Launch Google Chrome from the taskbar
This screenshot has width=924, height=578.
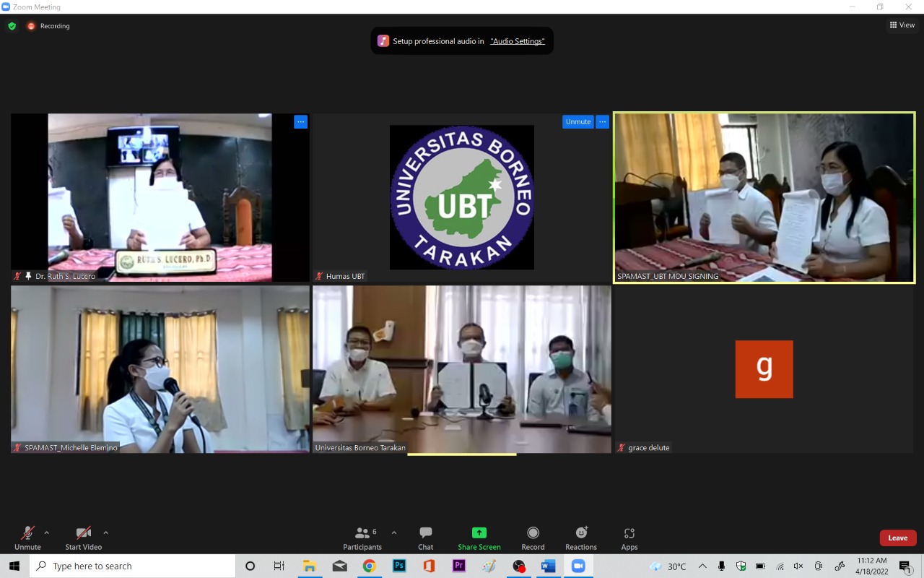(x=369, y=566)
